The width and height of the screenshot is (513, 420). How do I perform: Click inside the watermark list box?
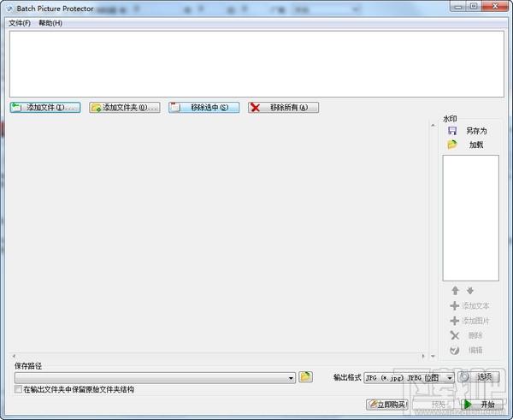click(470, 218)
